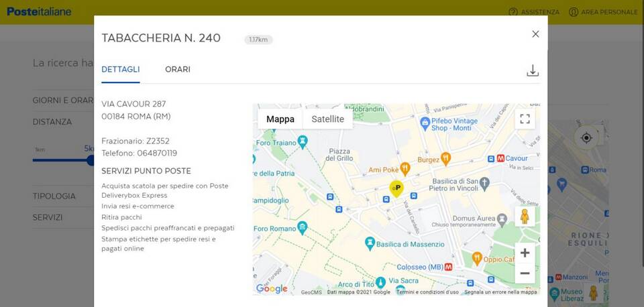Image resolution: width=644 pixels, height=307 pixels.
Task: Zoom out the map with minus
Action: pos(525,273)
